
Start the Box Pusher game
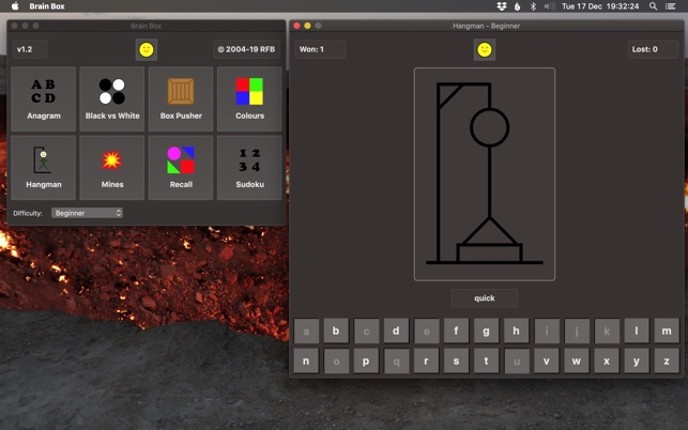click(x=181, y=99)
